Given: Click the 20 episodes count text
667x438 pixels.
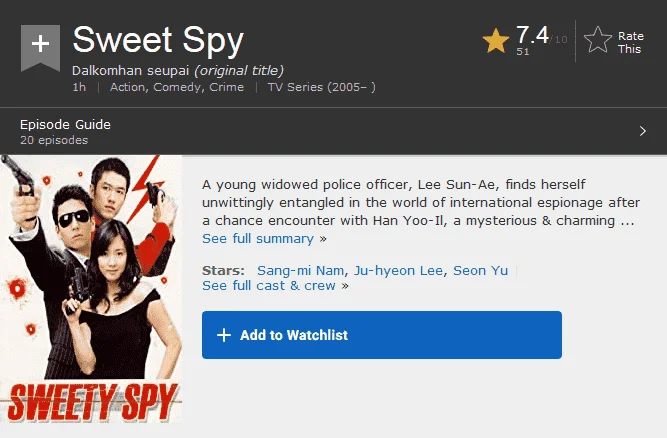Looking at the screenshot, I should click(54, 140).
